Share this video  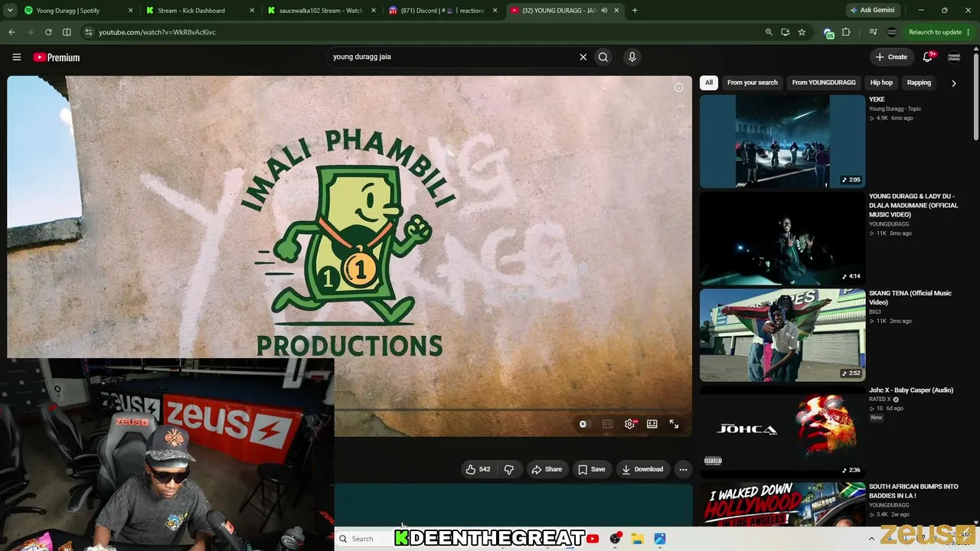547,469
